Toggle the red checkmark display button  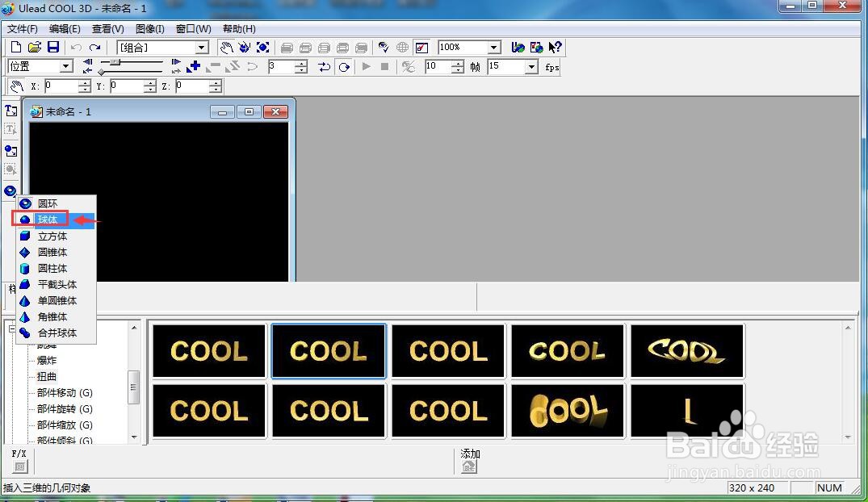[x=421, y=48]
